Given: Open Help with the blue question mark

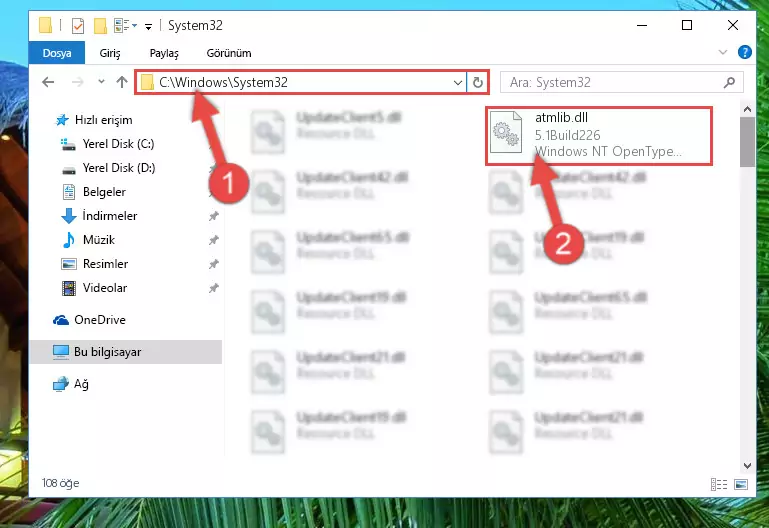Looking at the screenshot, I should click(744, 52).
